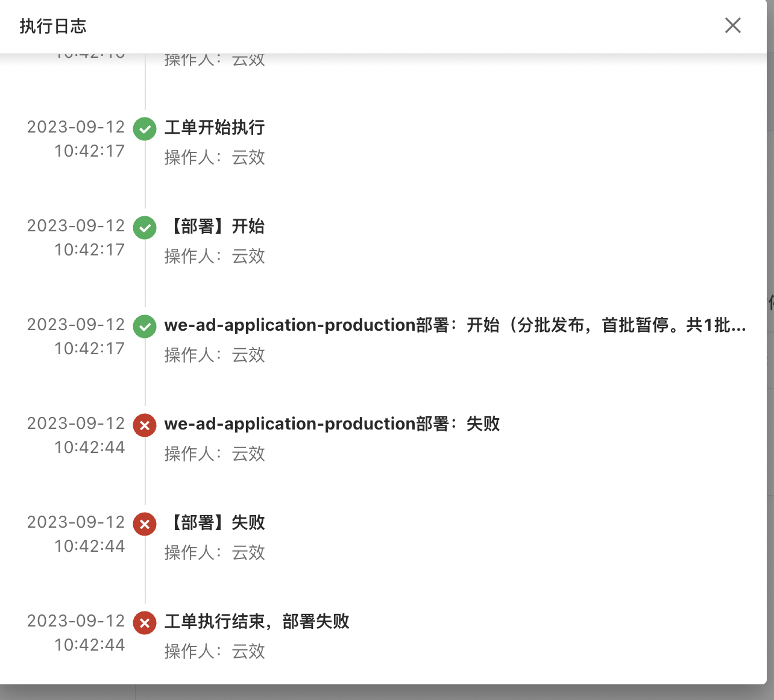Click 操作人：云效 under 工单执行结束，部署失败

(215, 652)
